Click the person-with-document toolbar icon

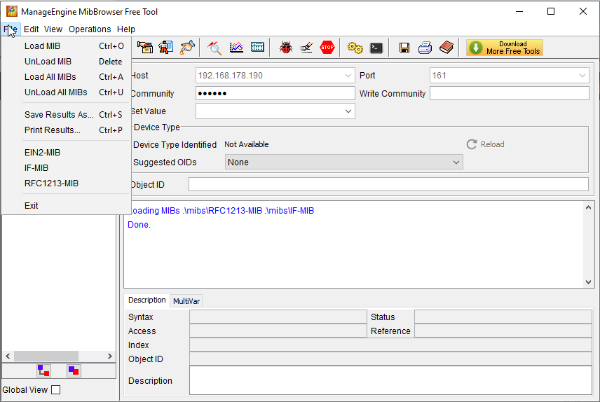coord(166,47)
